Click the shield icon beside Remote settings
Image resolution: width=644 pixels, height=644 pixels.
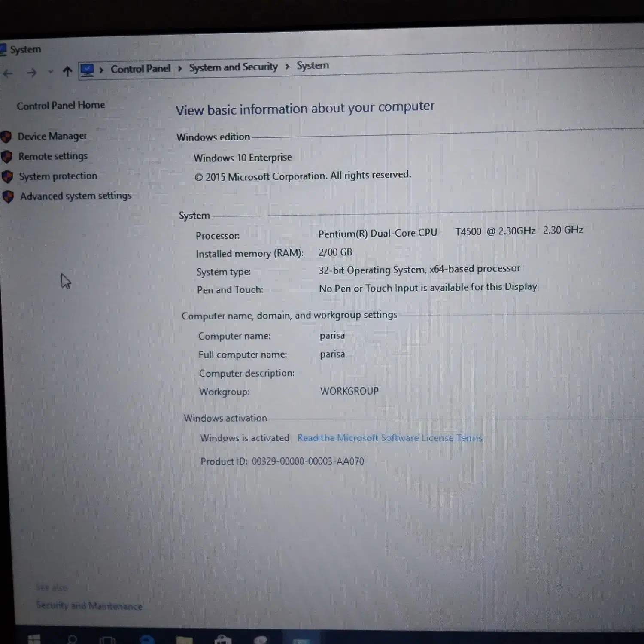(x=6, y=157)
